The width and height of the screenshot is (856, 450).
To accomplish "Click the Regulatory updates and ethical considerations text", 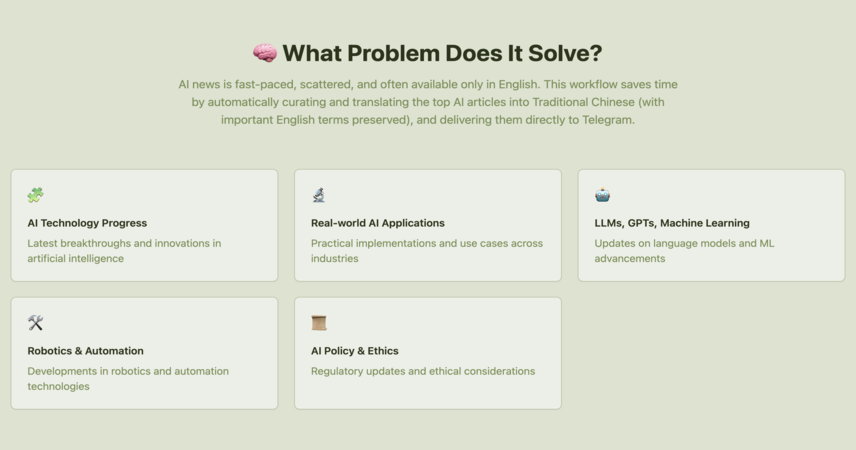I will click(x=423, y=371).
